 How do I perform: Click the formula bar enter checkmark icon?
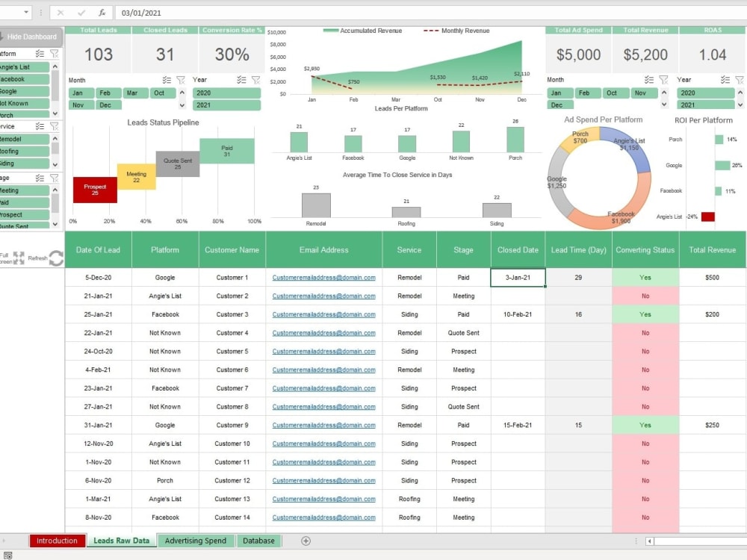[81, 13]
